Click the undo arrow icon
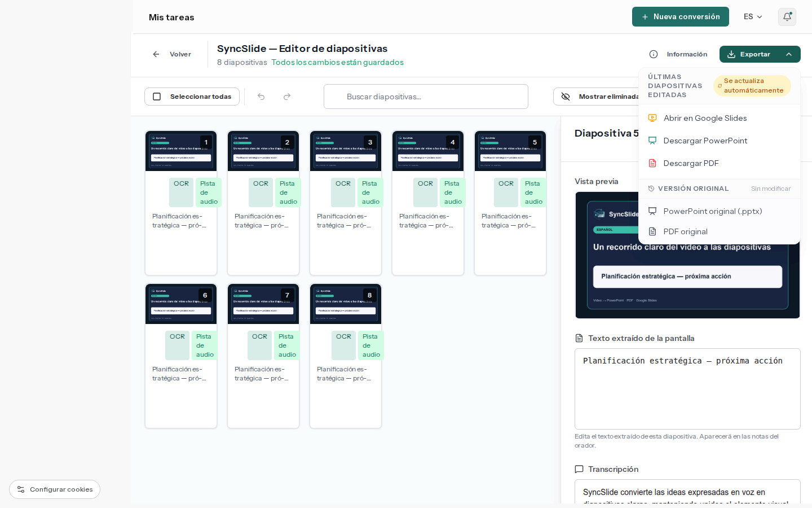812x508 pixels. pos(261,97)
